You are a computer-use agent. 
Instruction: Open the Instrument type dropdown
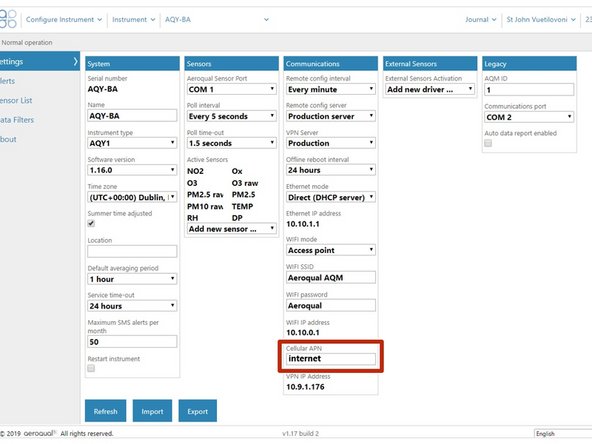tap(132, 143)
